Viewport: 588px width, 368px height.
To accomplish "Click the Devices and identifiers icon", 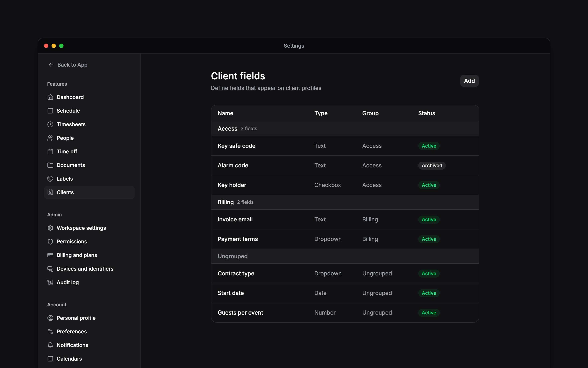I will tap(50, 269).
